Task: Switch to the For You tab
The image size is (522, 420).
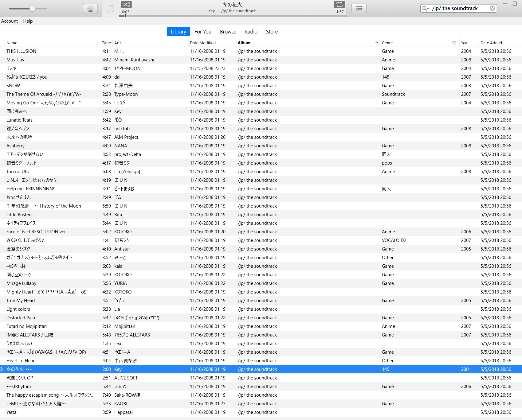Action: (x=203, y=32)
